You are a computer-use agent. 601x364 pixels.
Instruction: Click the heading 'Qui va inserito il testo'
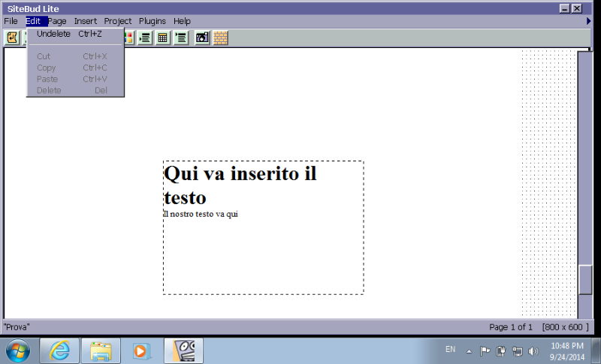[240, 185]
